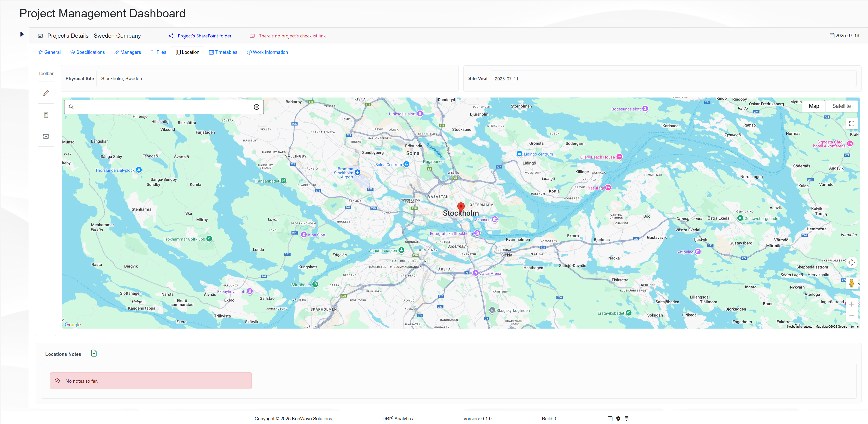
Task: Click the red Stockholm map marker
Action: [x=461, y=206]
